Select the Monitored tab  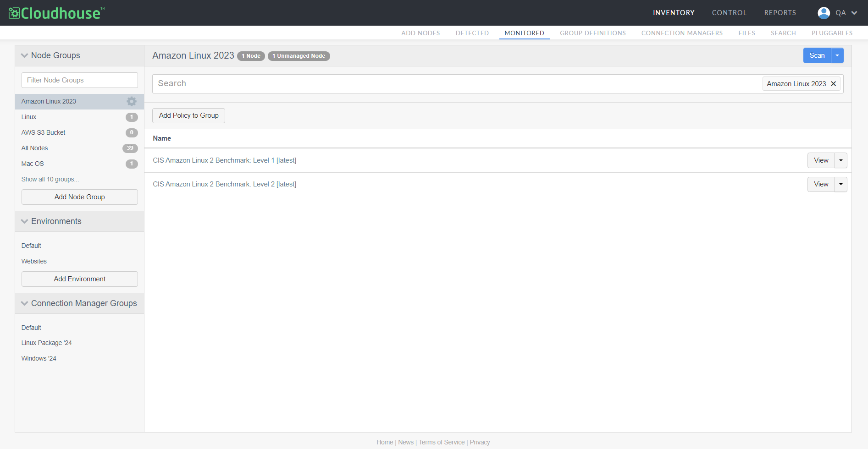tap(525, 33)
